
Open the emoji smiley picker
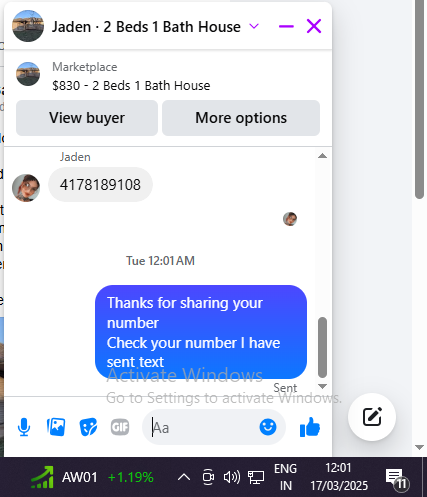(268, 427)
